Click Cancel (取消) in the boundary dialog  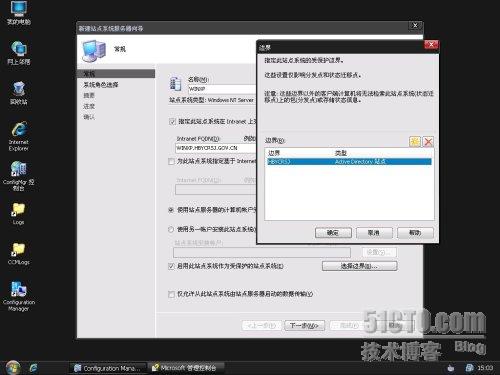[x=374, y=233]
